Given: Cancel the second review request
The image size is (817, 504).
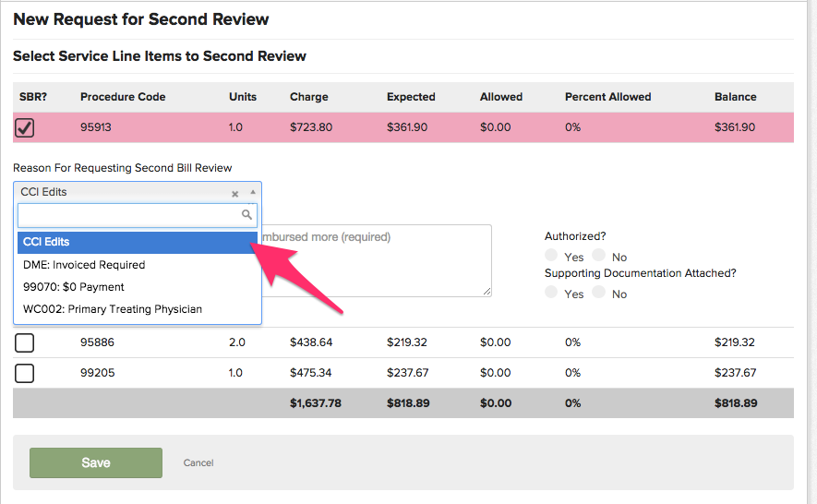Looking at the screenshot, I should [198, 462].
